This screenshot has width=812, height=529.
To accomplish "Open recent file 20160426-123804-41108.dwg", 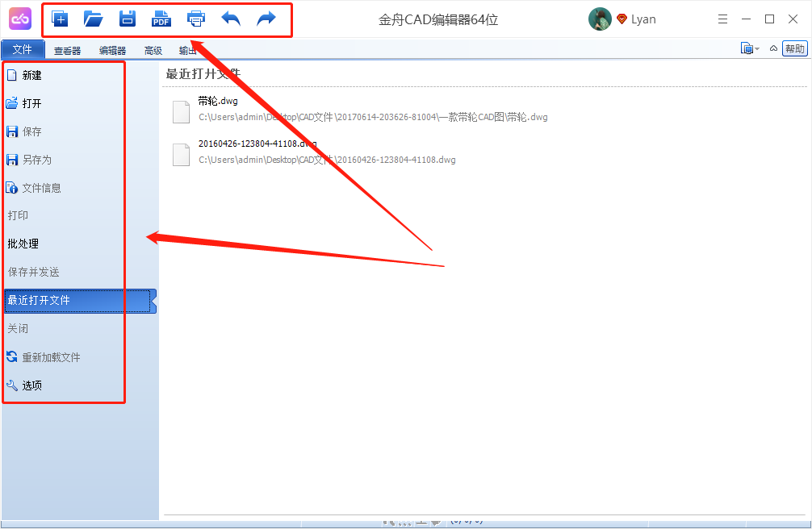I will pos(257,144).
